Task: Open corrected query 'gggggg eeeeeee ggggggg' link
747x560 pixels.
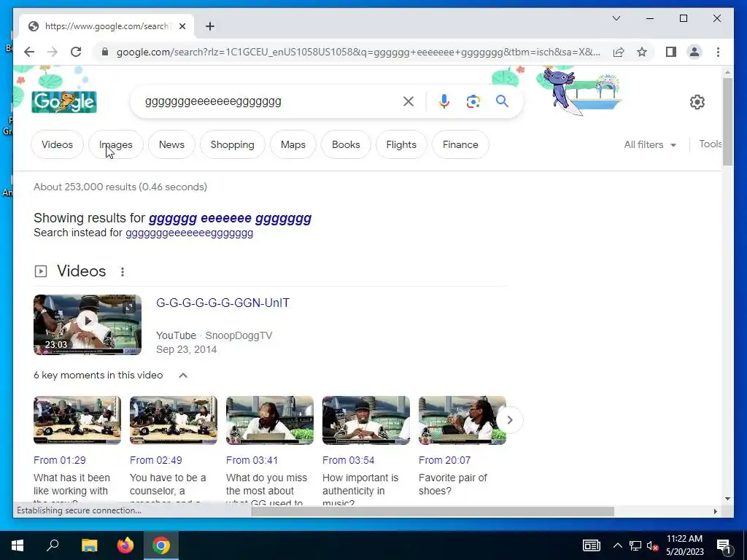Action: (x=230, y=218)
